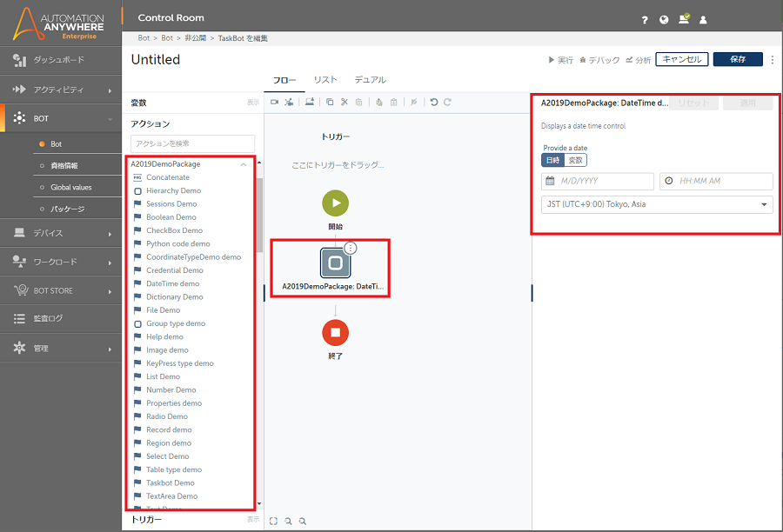Fit the flow to screen icon
Screen dimensions: 783x532
tap(273, 521)
